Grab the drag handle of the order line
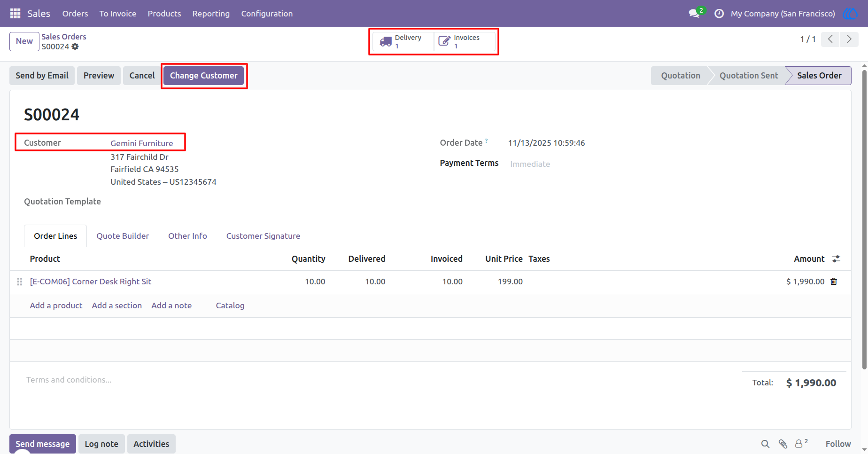 click(20, 282)
